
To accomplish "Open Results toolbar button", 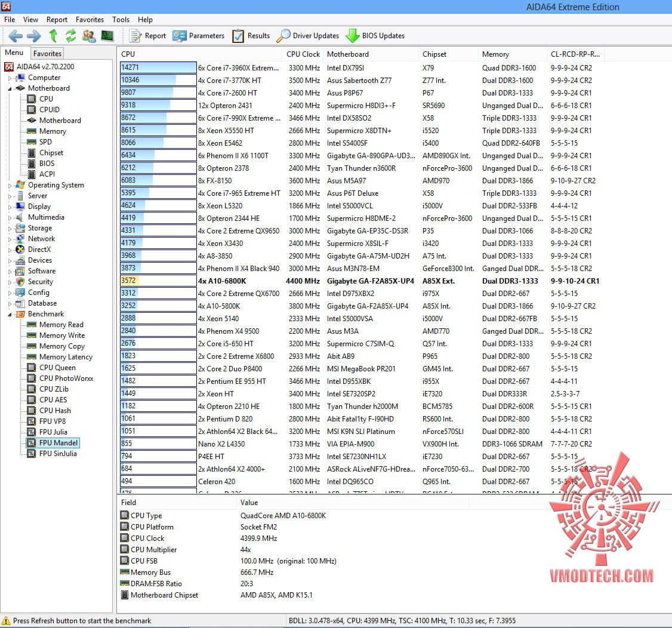I will 251,36.
